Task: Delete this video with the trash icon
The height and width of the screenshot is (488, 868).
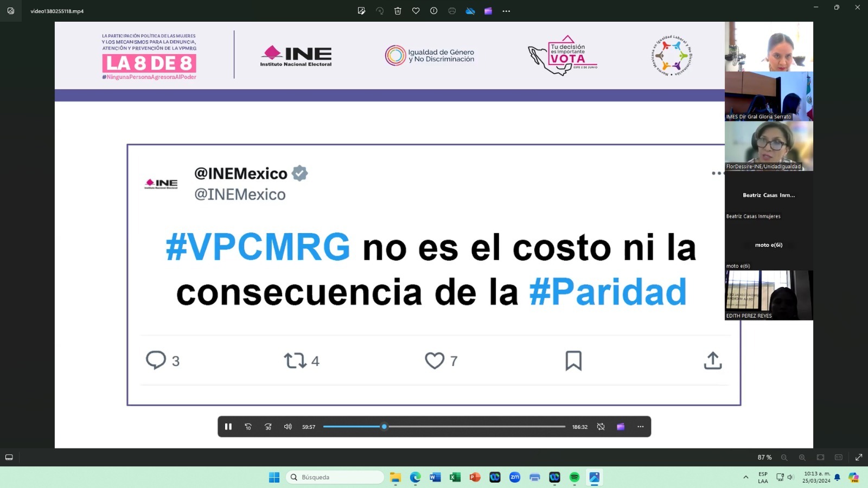Action: point(398,11)
